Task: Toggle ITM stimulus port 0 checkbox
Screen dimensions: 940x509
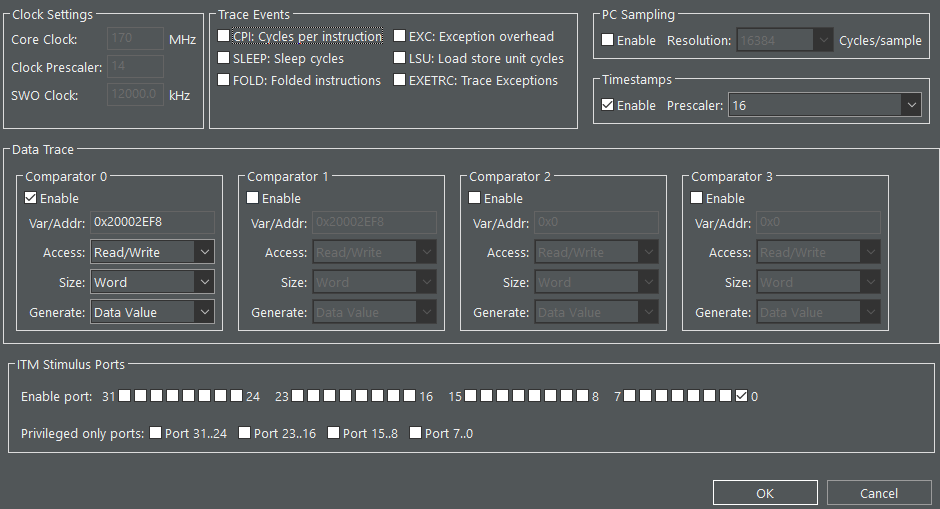Action: (741, 397)
